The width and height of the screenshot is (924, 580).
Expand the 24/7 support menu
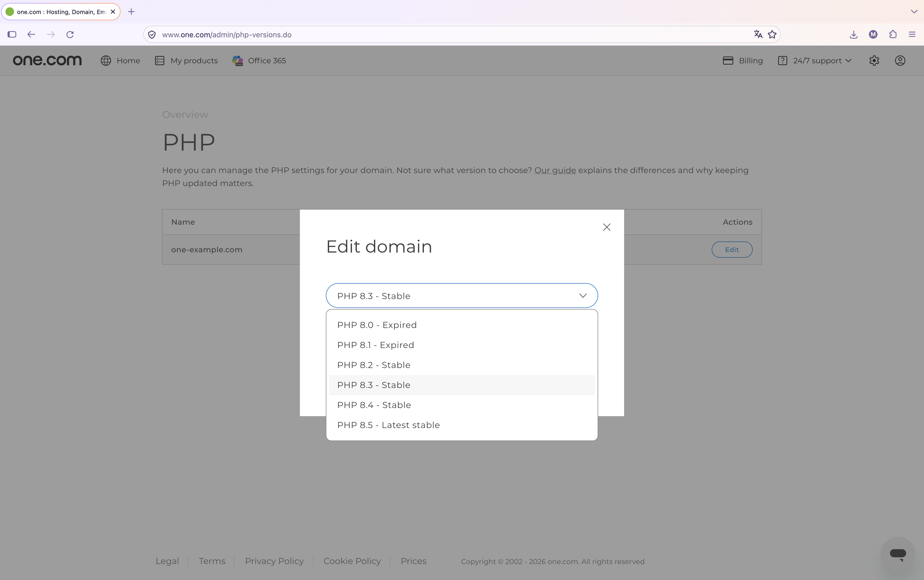click(815, 61)
